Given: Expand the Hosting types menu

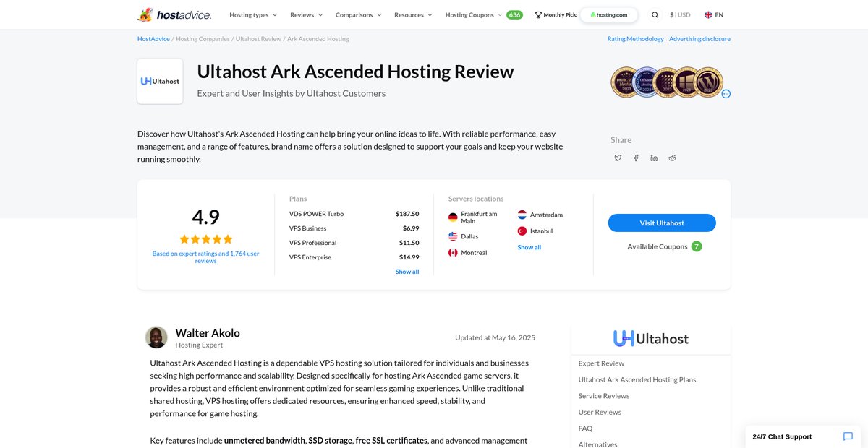Looking at the screenshot, I should tap(253, 14).
